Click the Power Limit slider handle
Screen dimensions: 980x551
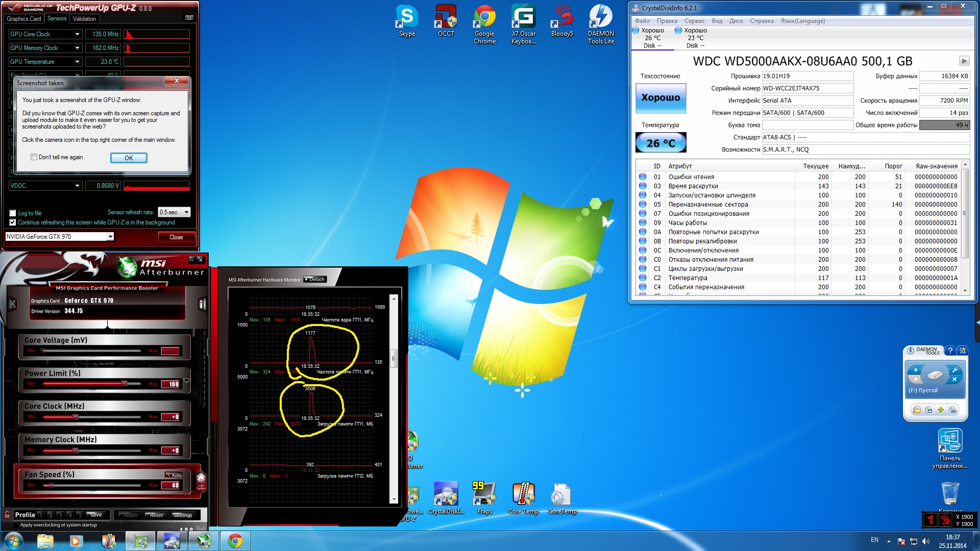click(x=124, y=383)
